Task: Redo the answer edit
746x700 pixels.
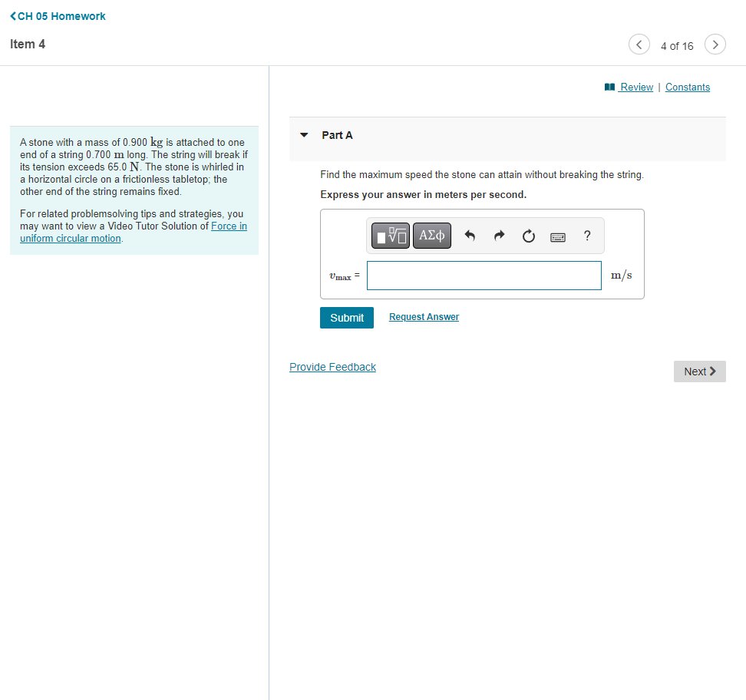Action: [x=499, y=236]
